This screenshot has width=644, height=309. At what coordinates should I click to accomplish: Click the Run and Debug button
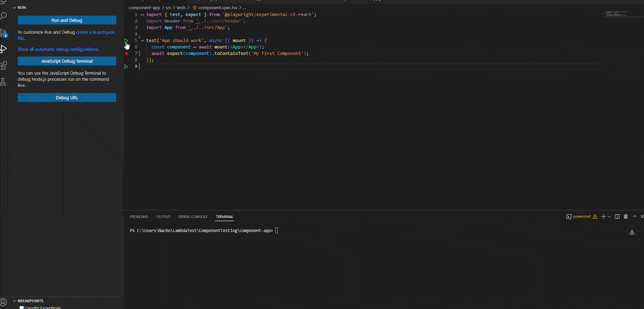[67, 20]
